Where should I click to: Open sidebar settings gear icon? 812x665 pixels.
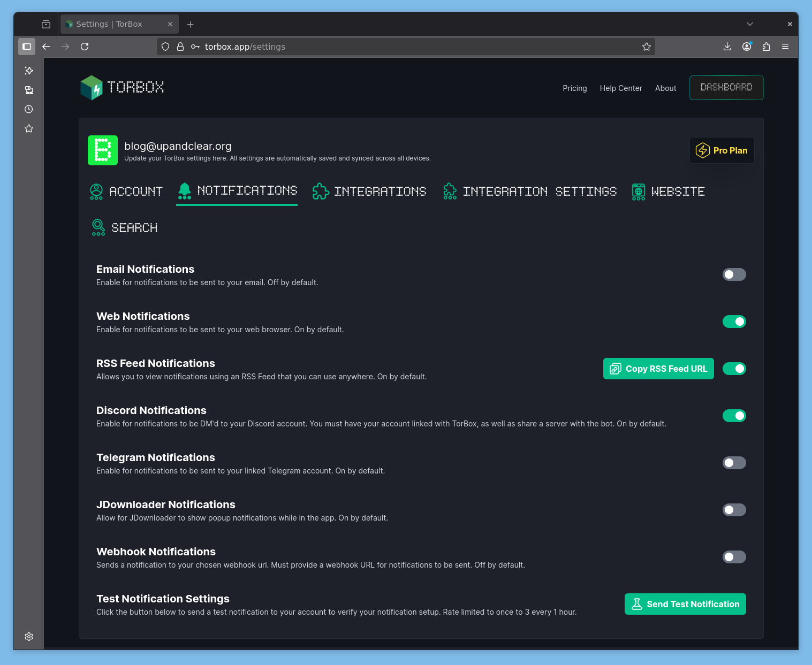(29, 637)
